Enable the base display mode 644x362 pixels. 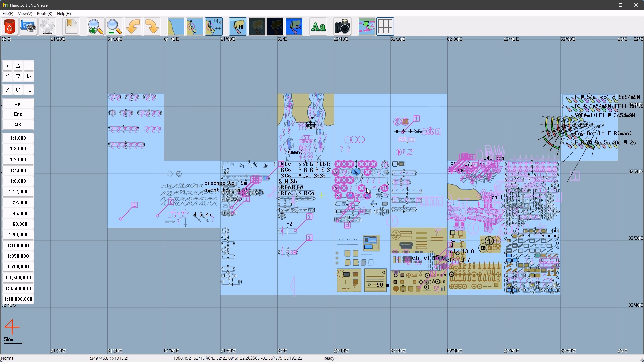point(176,26)
